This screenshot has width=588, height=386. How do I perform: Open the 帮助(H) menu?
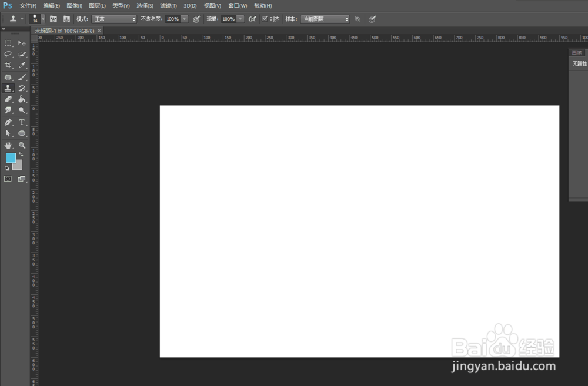click(263, 6)
